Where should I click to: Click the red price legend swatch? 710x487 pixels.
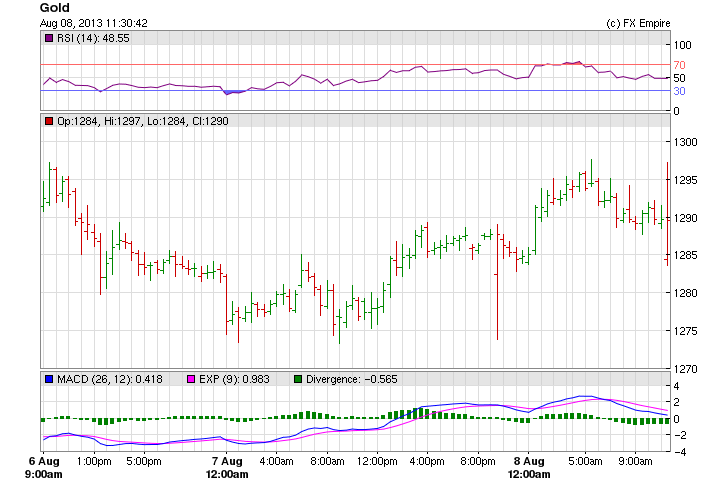pos(49,121)
